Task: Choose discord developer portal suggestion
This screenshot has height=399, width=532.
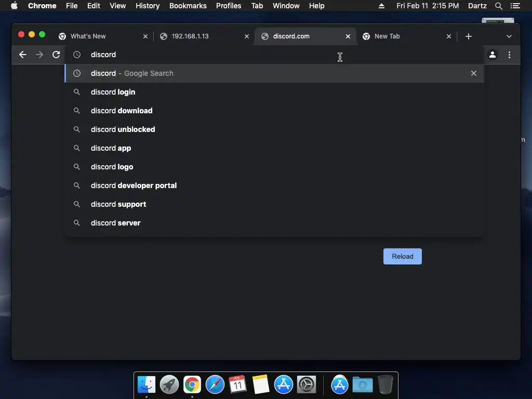Action: [274, 185]
